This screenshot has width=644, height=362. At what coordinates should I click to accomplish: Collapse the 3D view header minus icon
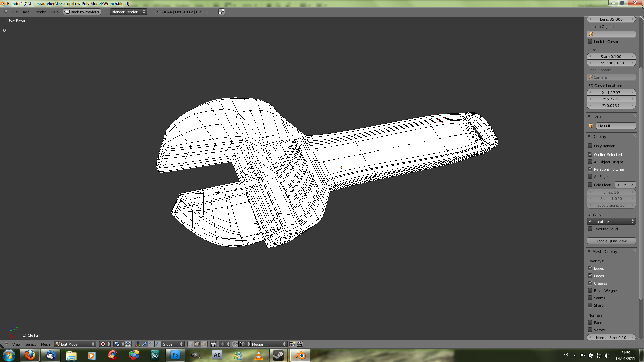[6, 344]
